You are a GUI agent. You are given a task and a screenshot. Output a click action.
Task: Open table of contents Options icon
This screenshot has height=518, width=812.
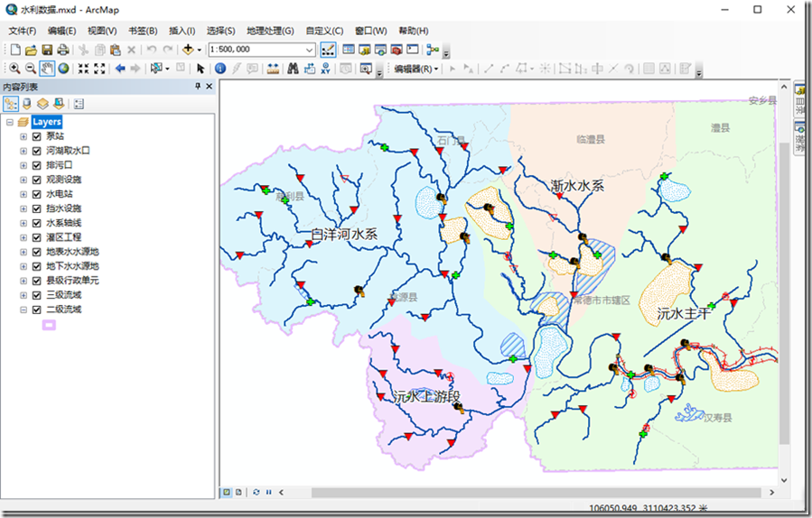pyautogui.click(x=79, y=104)
